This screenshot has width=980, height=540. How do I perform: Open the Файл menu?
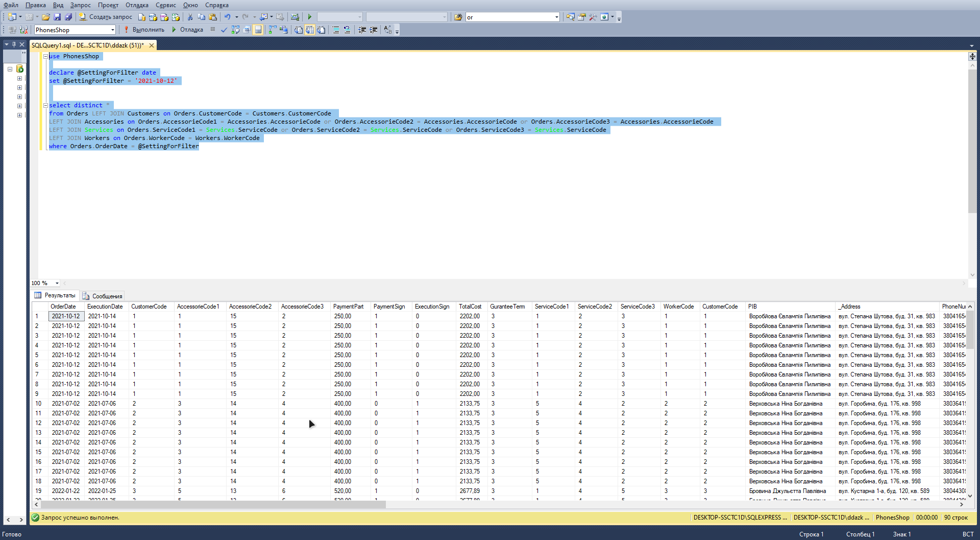(x=11, y=5)
